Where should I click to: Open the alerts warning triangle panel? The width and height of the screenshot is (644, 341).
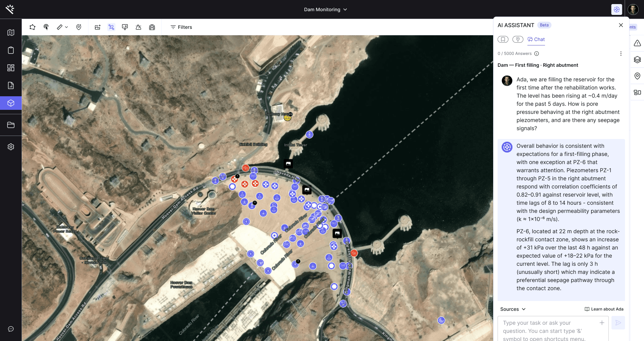point(637,43)
